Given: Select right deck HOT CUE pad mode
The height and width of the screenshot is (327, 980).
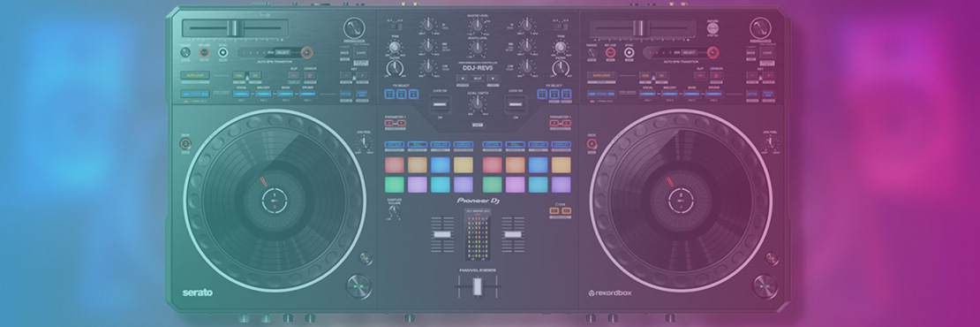Looking at the screenshot, I should click(493, 144).
